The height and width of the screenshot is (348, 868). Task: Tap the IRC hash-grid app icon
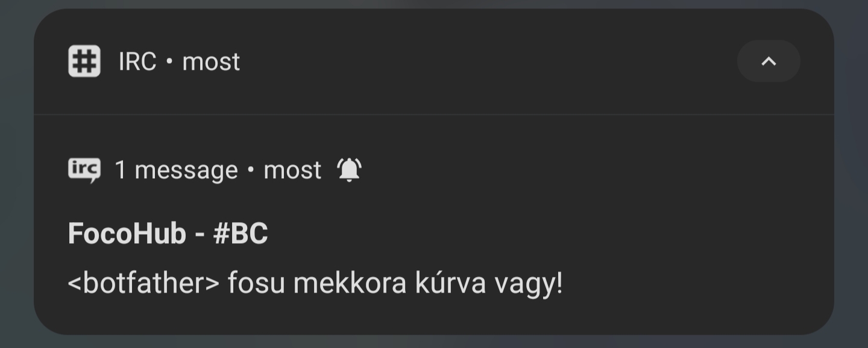(x=84, y=61)
